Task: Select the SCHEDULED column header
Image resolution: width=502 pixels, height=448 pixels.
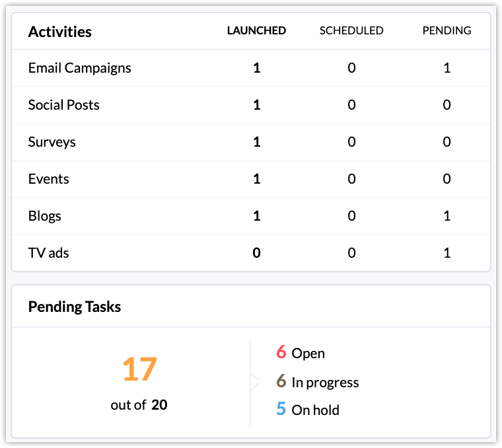Action: tap(351, 30)
